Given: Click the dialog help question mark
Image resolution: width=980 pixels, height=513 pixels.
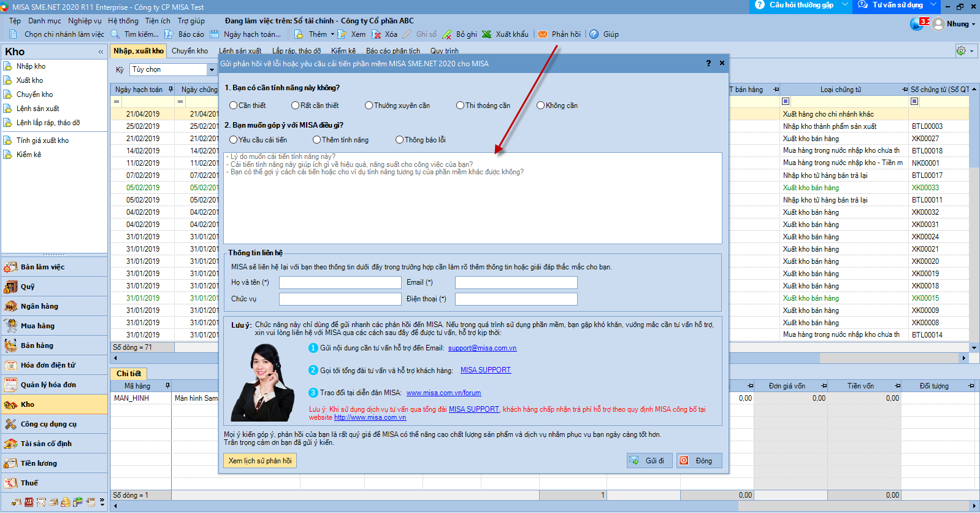Looking at the screenshot, I should point(708,63).
